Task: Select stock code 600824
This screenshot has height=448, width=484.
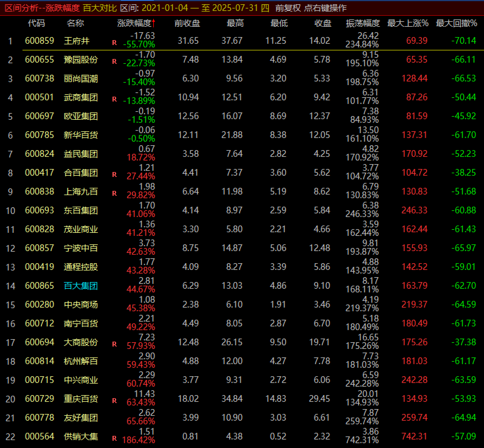Action: click(40, 154)
